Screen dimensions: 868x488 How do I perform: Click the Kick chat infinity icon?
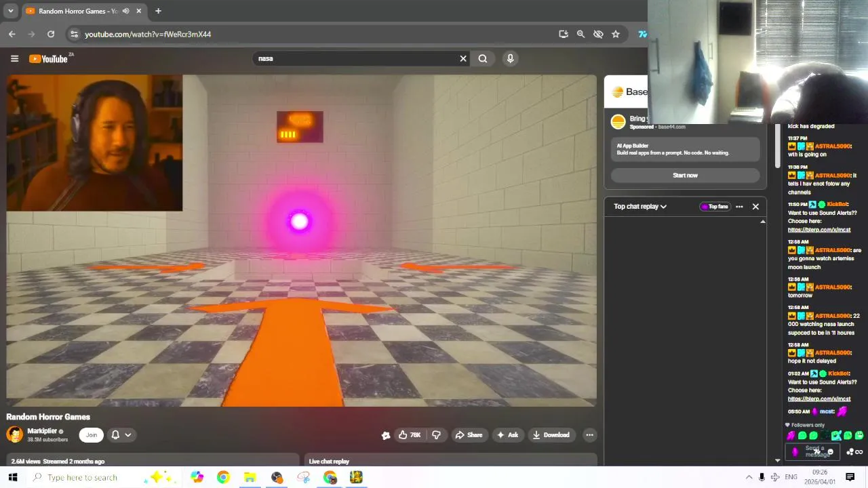point(859,452)
